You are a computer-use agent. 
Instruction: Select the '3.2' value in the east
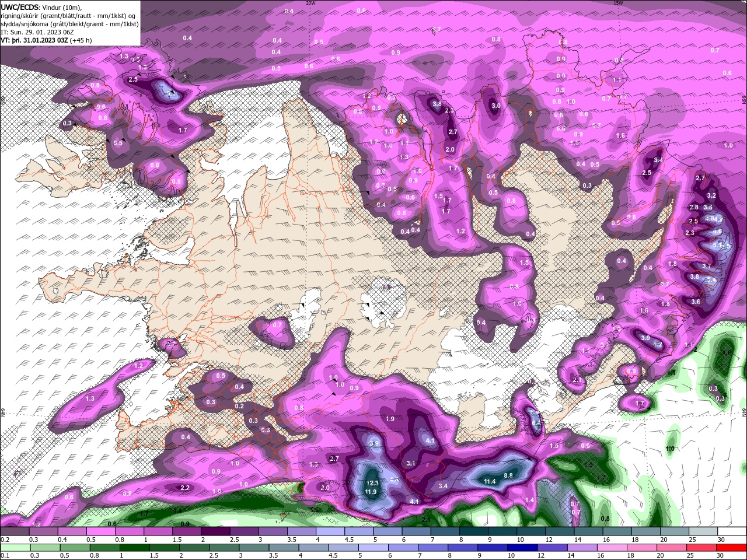[x=711, y=195]
